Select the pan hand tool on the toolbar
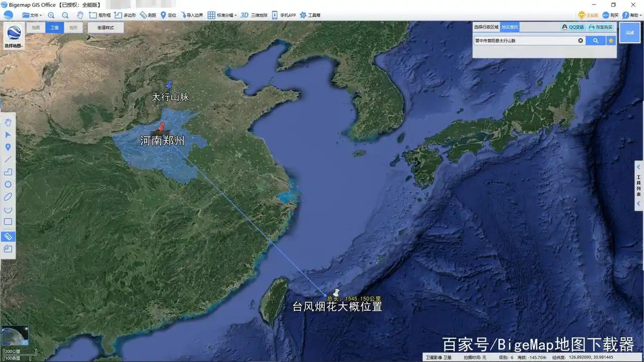This screenshot has width=644, height=362. 80,15
